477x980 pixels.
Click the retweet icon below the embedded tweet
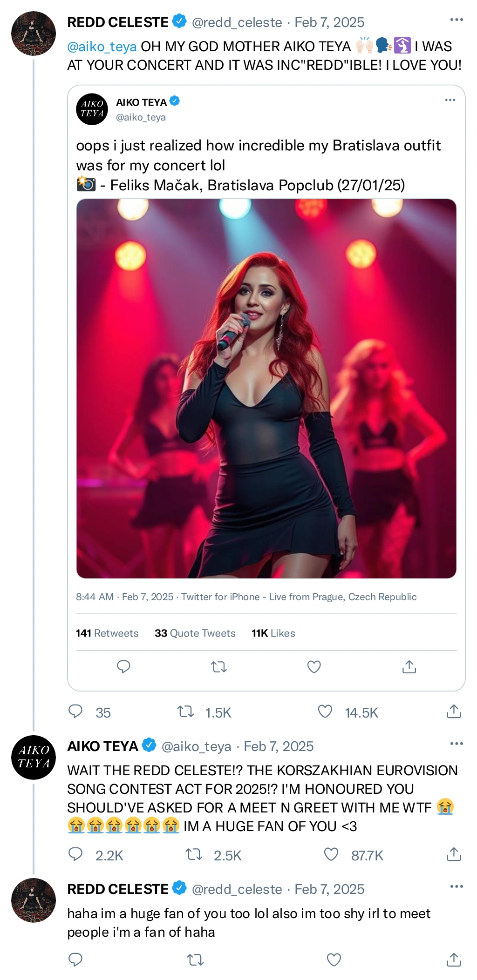[218, 667]
